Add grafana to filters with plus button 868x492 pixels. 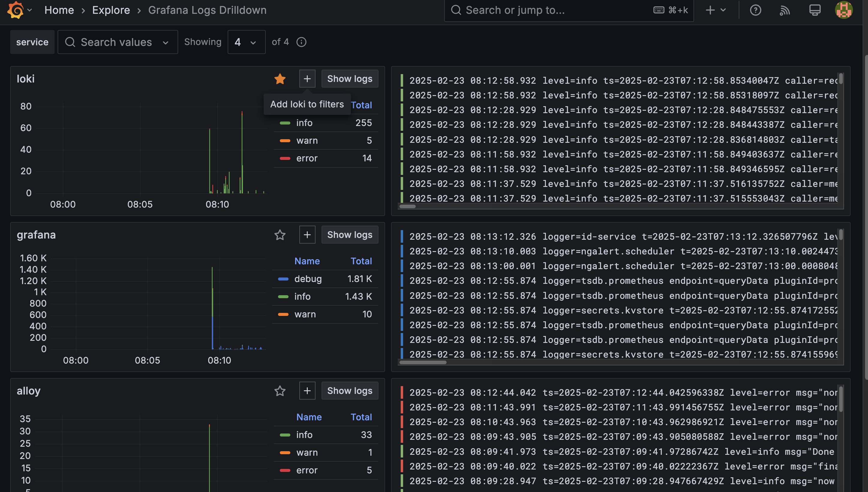click(307, 235)
